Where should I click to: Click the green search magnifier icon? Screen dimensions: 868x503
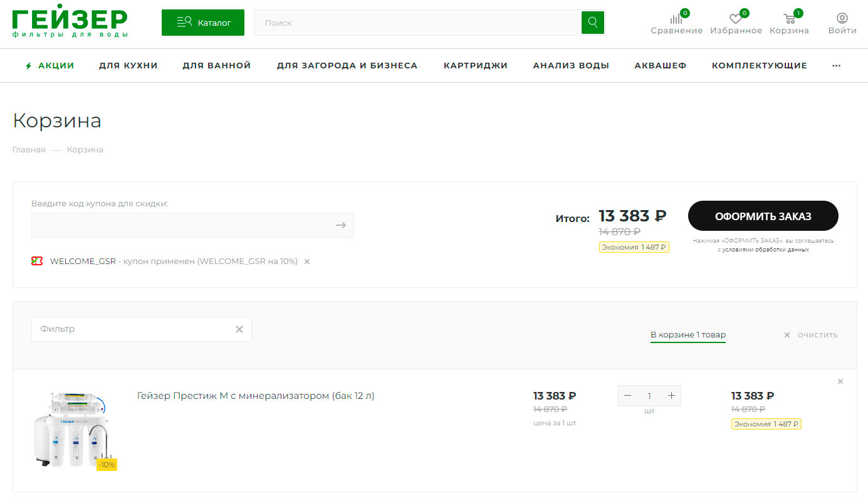593,23
